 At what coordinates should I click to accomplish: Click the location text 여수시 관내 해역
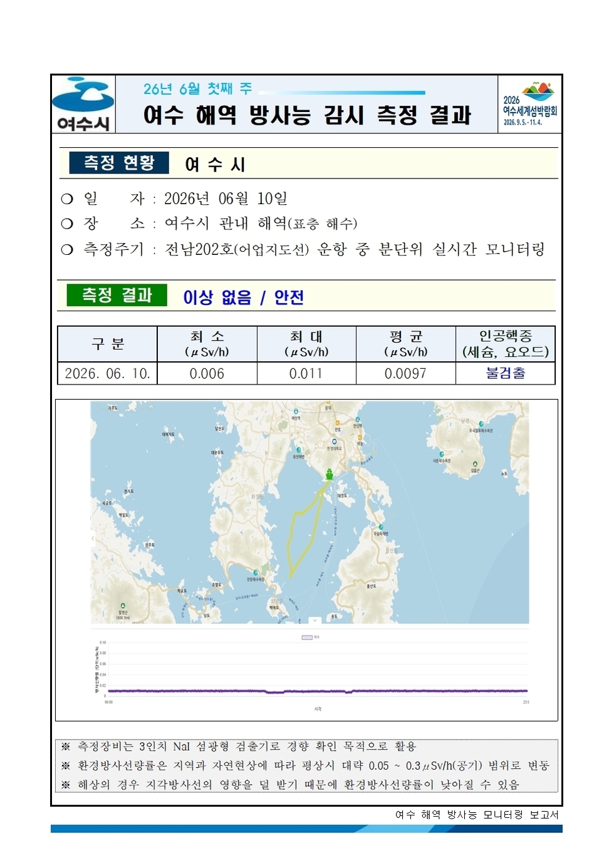[x=226, y=224]
